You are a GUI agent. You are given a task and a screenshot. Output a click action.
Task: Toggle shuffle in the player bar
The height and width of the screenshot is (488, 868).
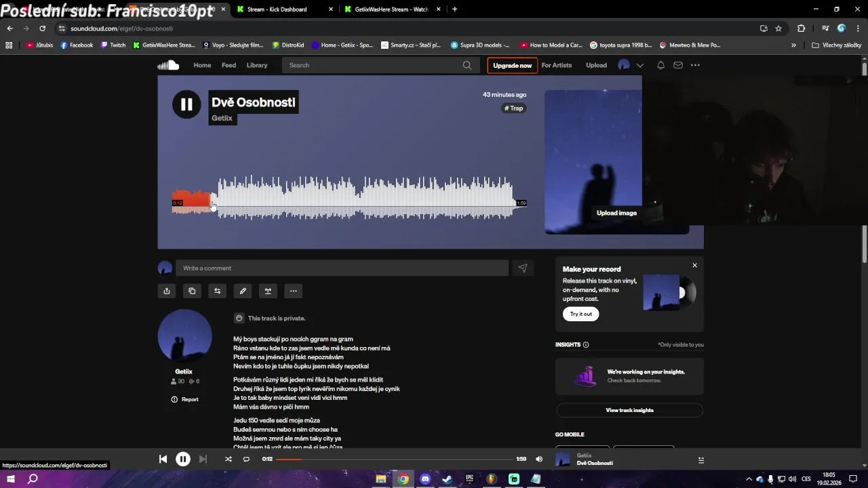228,459
